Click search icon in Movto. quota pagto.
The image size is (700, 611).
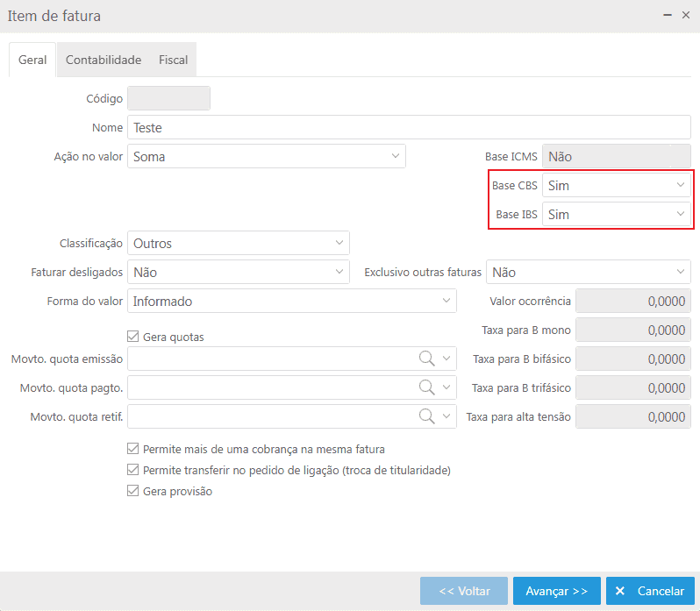[426, 387]
